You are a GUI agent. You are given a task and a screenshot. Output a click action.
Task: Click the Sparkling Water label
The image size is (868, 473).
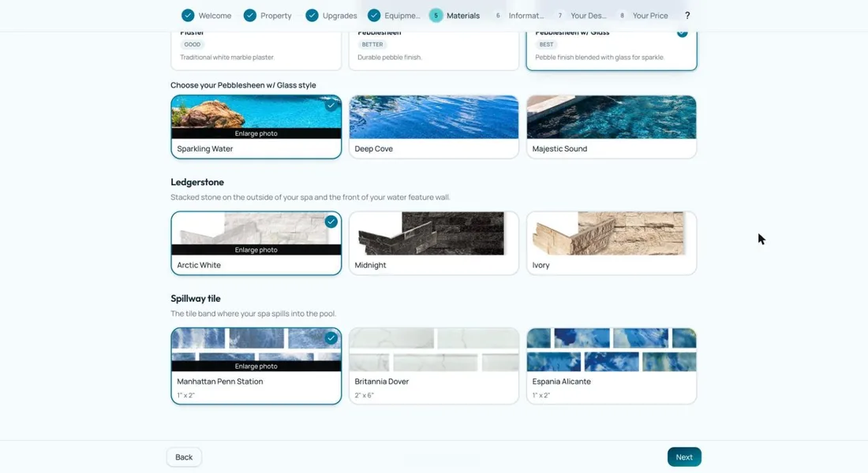(x=205, y=149)
